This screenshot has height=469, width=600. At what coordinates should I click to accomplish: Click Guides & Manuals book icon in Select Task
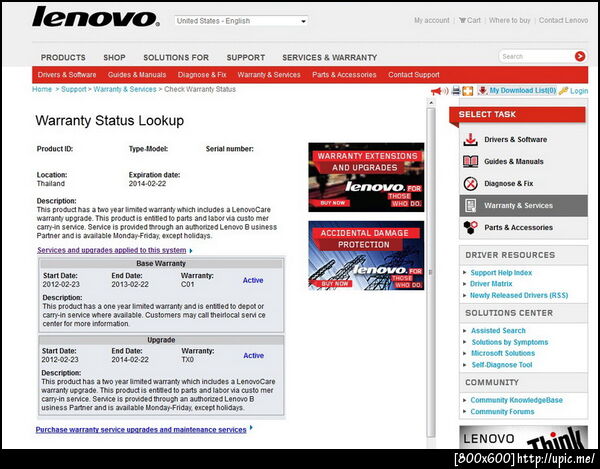470,161
